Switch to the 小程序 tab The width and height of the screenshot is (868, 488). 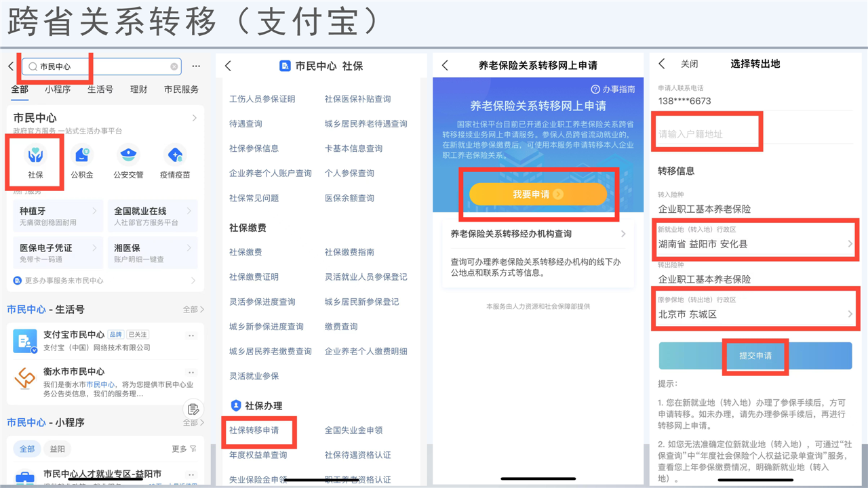[58, 89]
